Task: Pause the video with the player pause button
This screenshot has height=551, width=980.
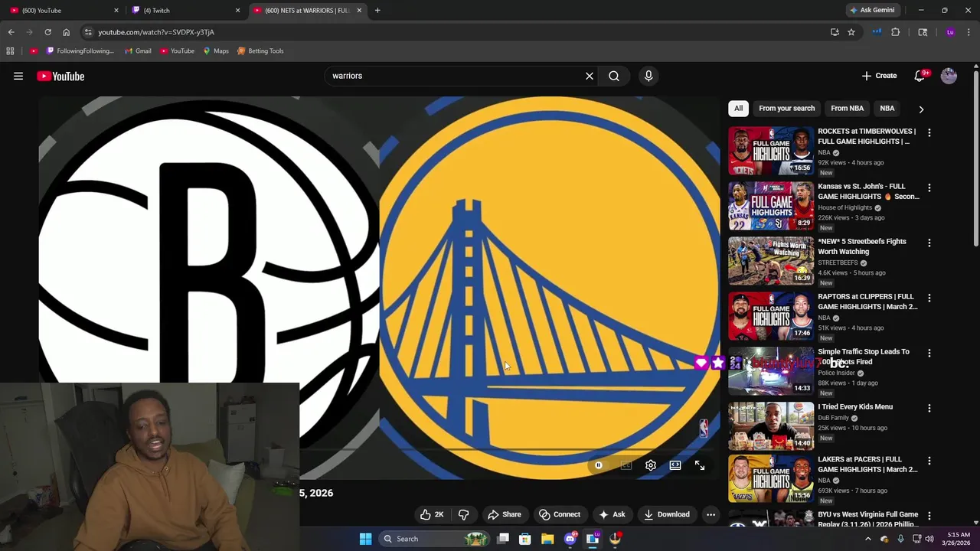Action: point(599,465)
